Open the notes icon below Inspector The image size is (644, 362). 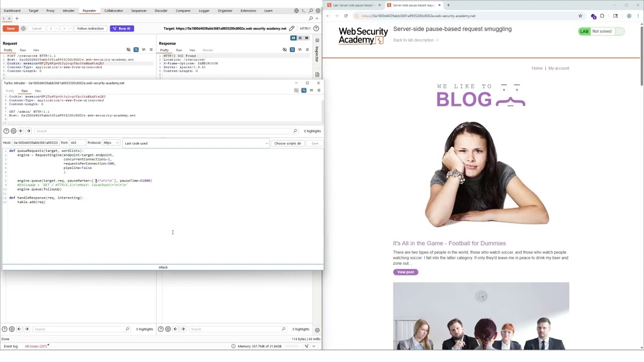click(316, 74)
